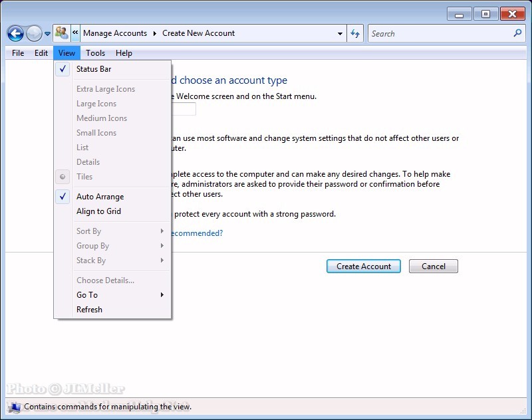Open the Help menu
This screenshot has height=420, width=532.
[124, 53]
